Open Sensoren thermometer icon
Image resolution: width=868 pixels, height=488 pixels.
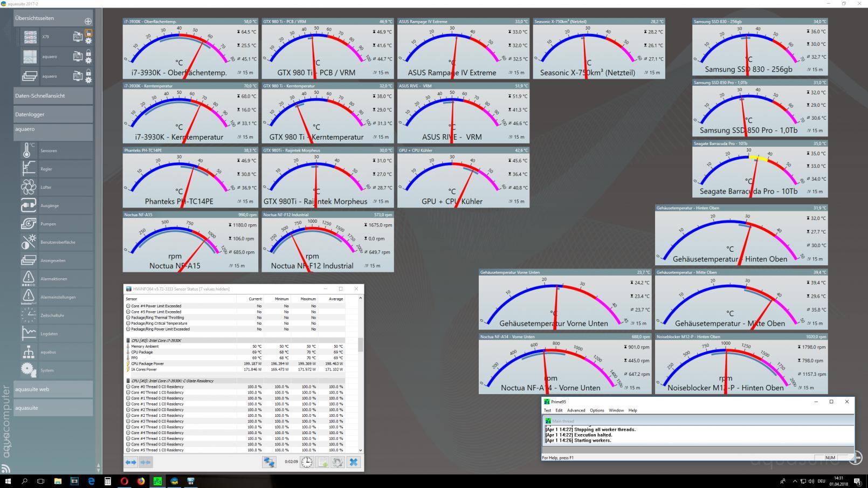(x=28, y=150)
